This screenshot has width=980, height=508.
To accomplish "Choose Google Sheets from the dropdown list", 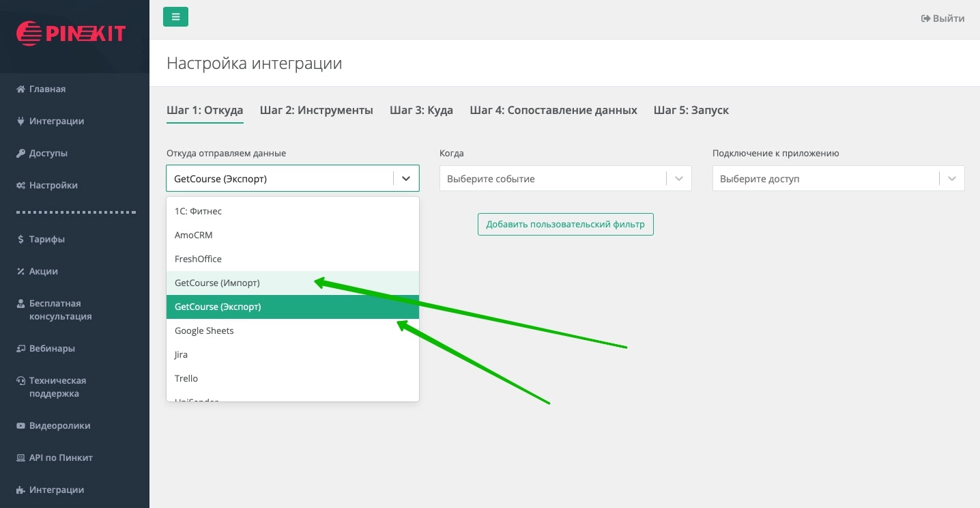I will tap(204, 331).
